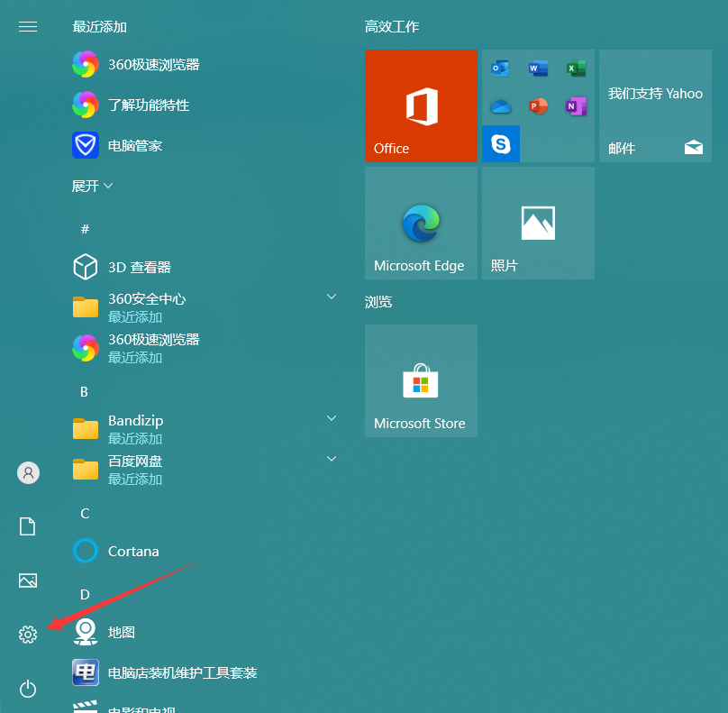This screenshot has width=728, height=713.
Task: Open OneDrive from the Office tile group
Action: (x=501, y=106)
